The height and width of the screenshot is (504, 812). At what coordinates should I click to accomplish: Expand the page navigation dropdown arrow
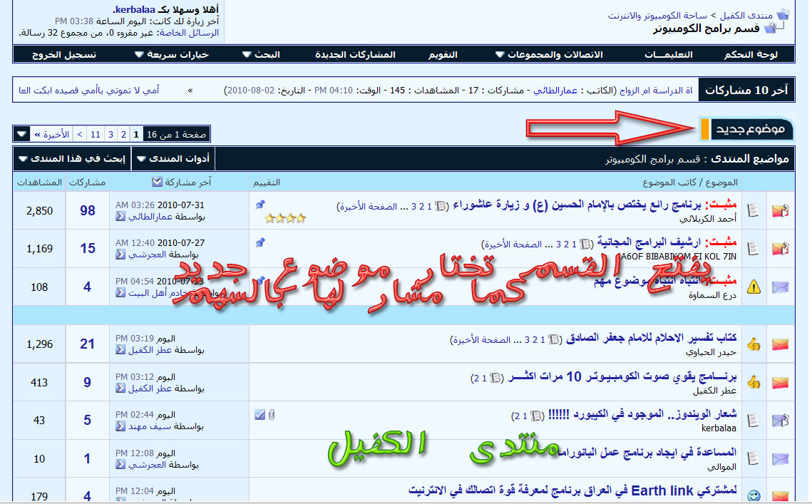[21, 134]
